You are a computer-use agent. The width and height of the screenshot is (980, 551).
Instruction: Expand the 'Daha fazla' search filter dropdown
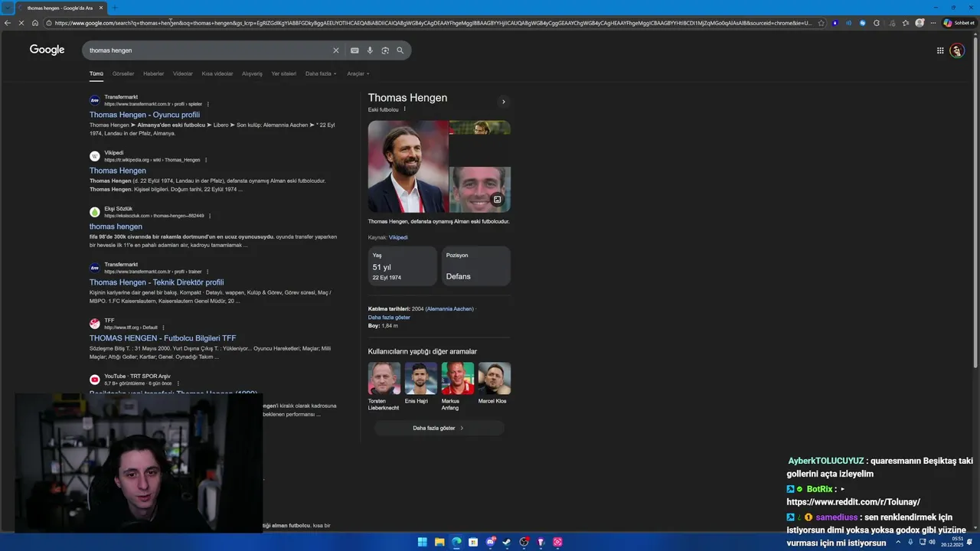pyautogui.click(x=321, y=73)
